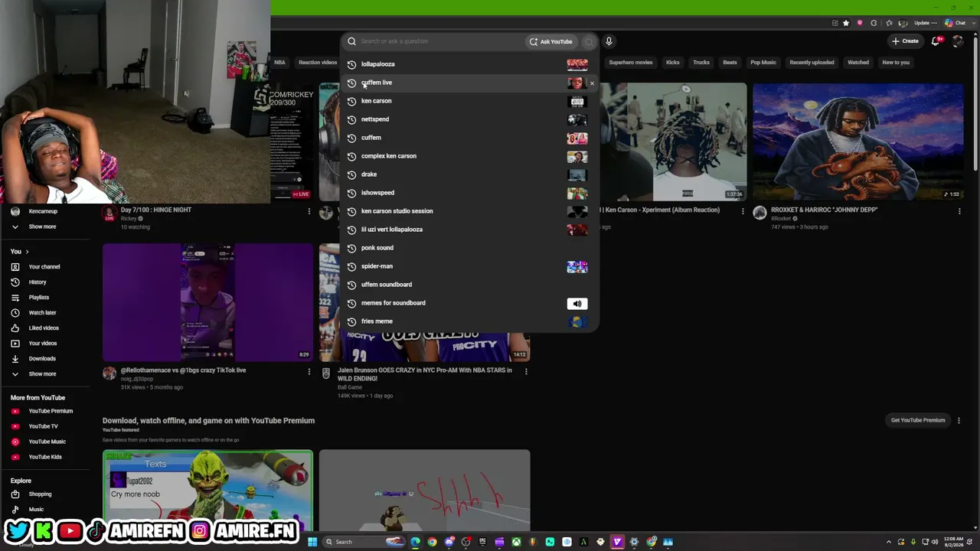Image resolution: width=980 pixels, height=551 pixels.
Task: Click the Create button
Action: click(905, 41)
